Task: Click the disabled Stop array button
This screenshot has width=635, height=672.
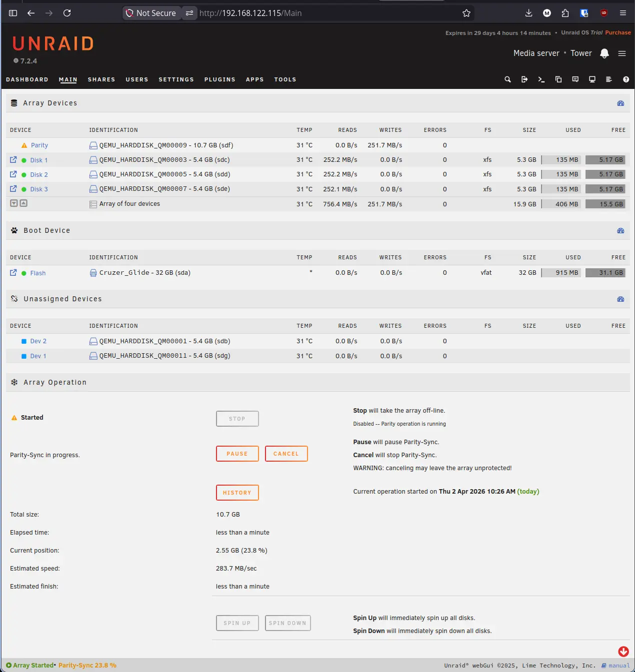Action: point(237,419)
